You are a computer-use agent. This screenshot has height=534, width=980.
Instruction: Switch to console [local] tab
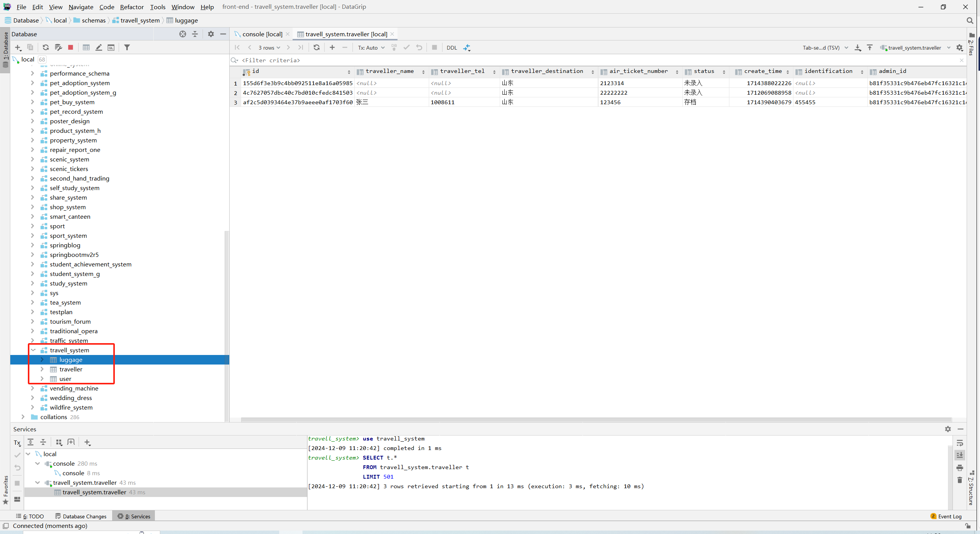click(x=262, y=34)
